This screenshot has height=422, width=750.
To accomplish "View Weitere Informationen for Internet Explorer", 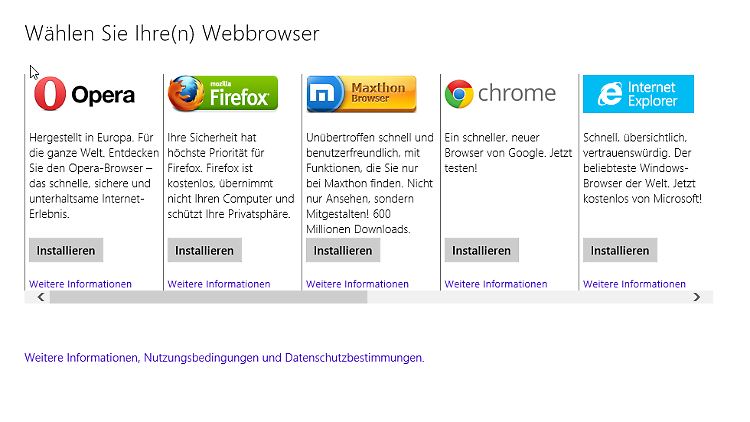I will (634, 284).
